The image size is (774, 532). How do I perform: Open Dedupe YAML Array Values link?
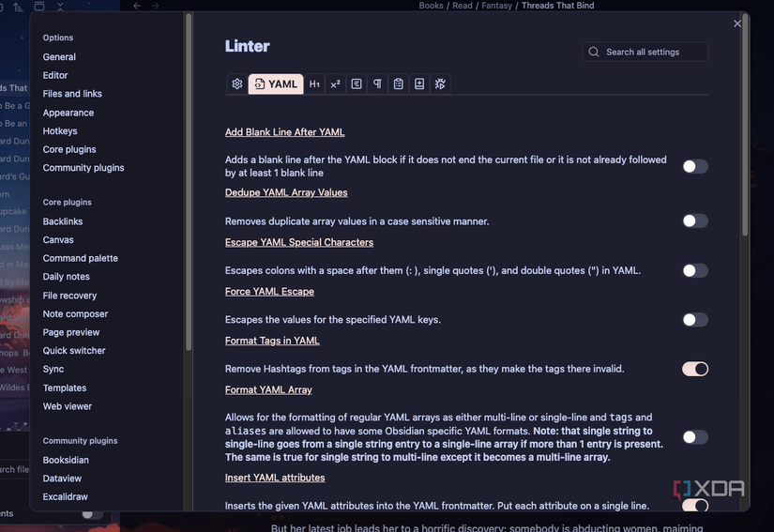pyautogui.click(x=286, y=192)
